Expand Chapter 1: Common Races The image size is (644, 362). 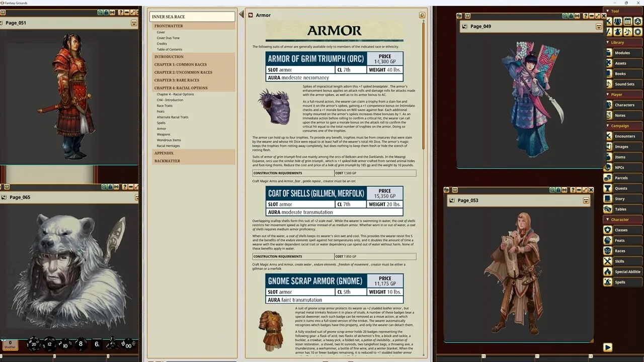[194, 64]
